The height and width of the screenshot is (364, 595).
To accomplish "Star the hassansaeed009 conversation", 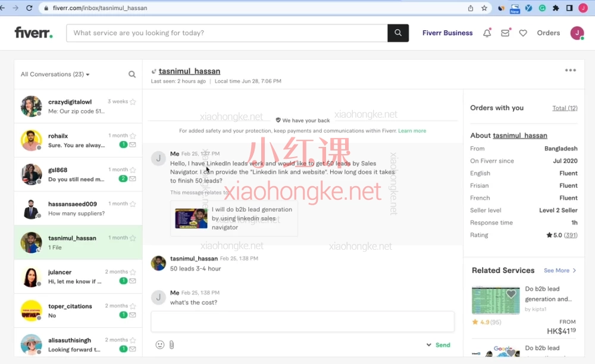I will [133, 204].
